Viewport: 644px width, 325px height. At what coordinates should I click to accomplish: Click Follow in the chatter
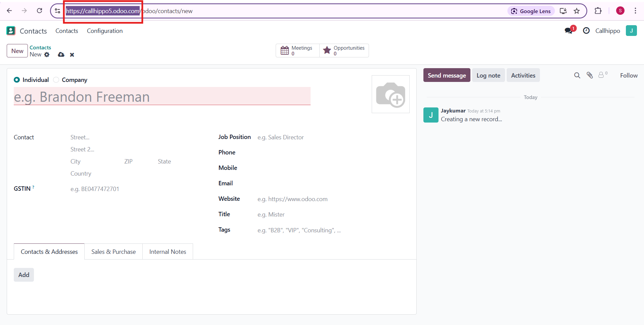pyautogui.click(x=629, y=76)
